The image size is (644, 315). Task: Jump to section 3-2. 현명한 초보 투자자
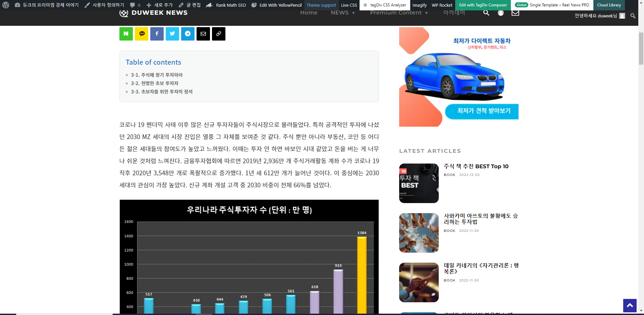coord(155,83)
